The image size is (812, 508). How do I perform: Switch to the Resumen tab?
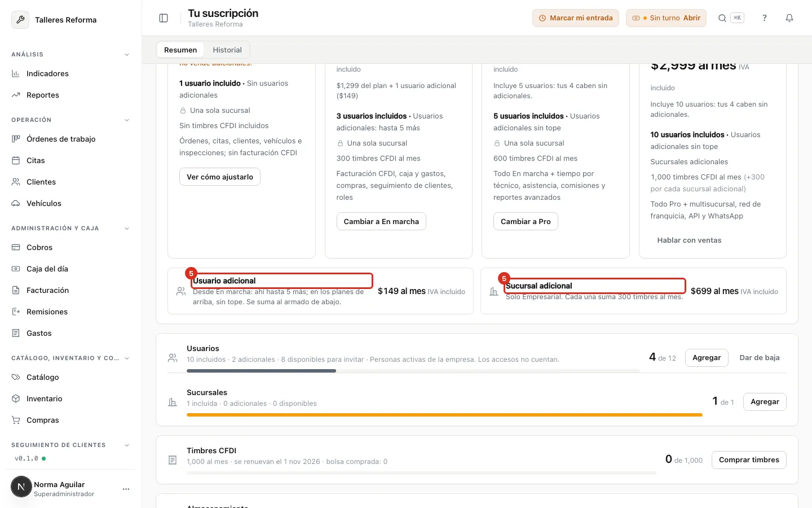coord(180,50)
